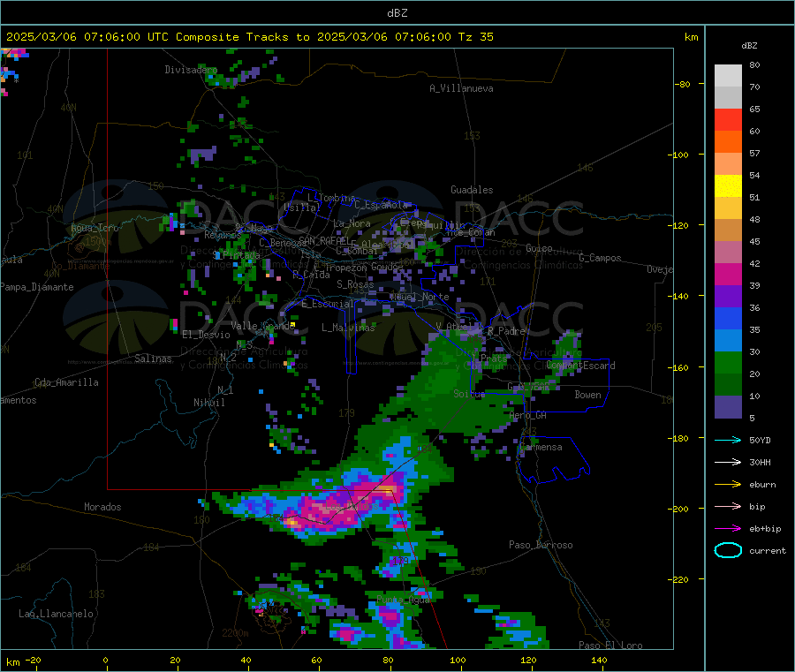Click the 'Pampa_Diamante' map label

(x=36, y=287)
